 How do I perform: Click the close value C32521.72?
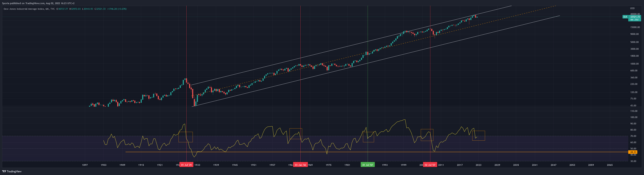(100, 9)
